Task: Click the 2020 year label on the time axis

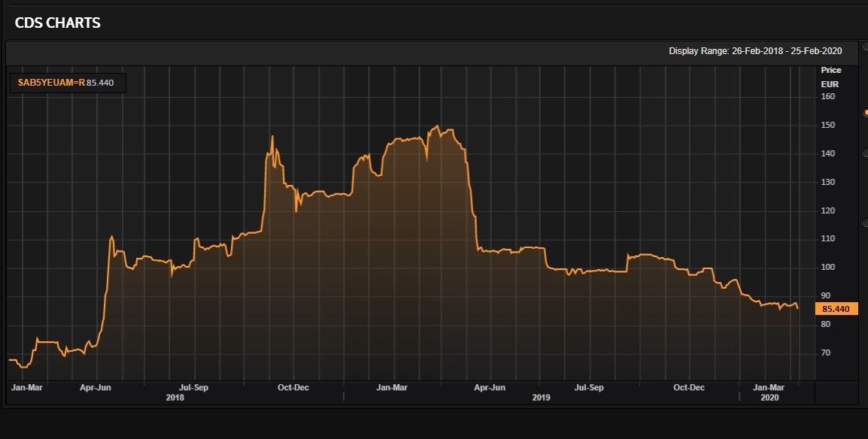Action: pos(769,398)
